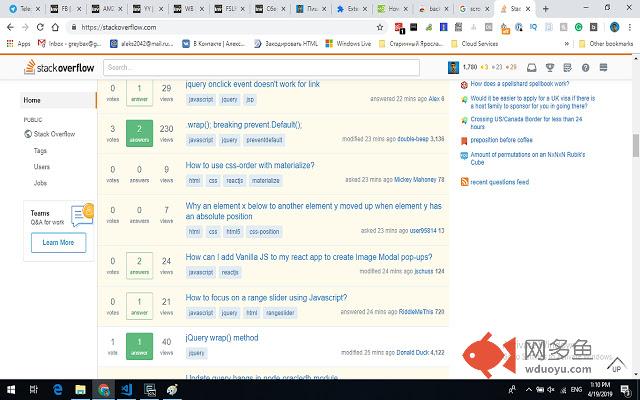The width and height of the screenshot is (640, 400).
Task: Click the recent questions feed RSS icon
Action: click(463, 182)
